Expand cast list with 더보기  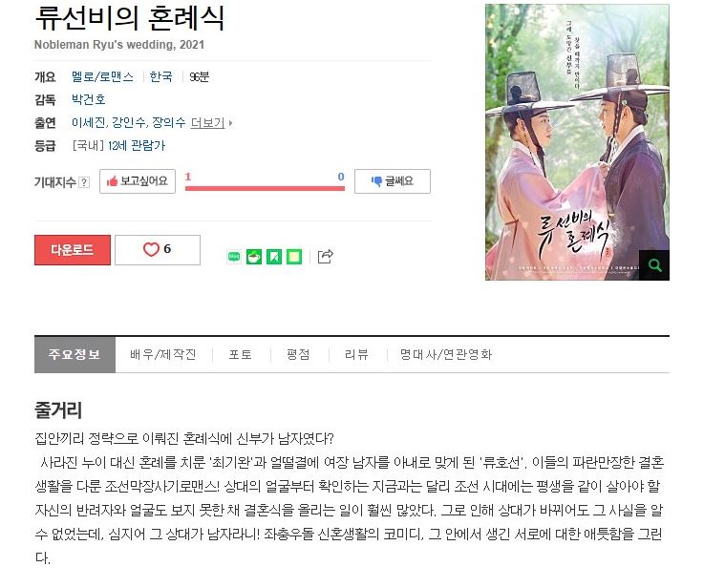(211, 122)
